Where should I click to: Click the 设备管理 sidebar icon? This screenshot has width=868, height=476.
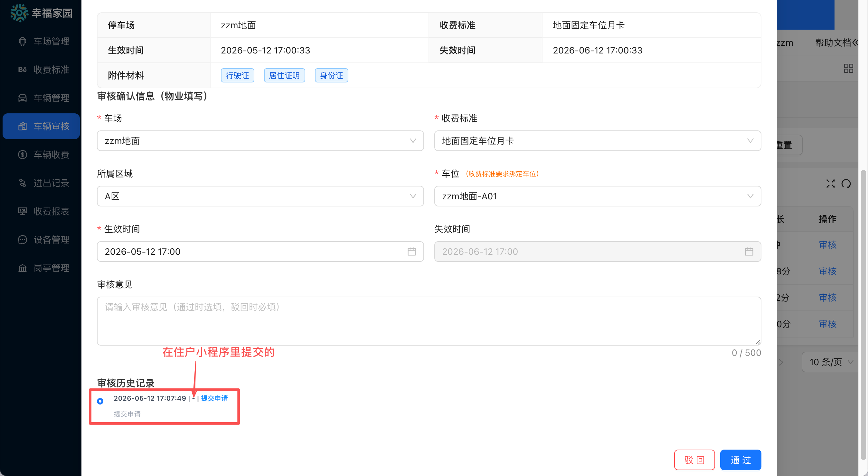(x=23, y=239)
